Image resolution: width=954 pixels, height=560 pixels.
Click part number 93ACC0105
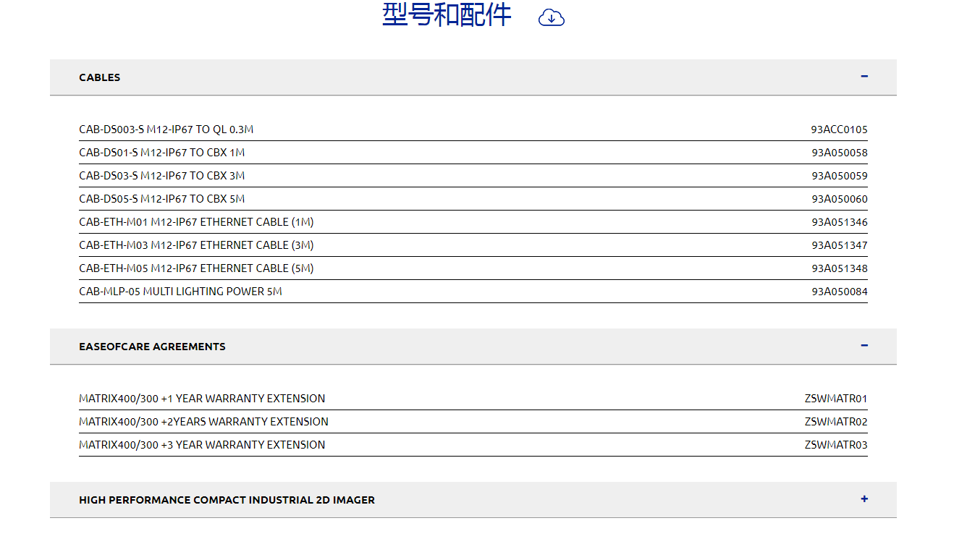[839, 130]
